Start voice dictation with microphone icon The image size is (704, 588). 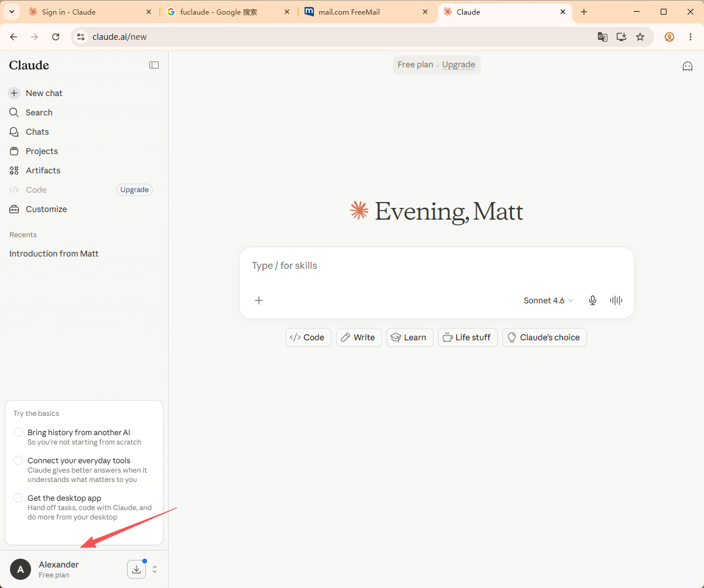[x=593, y=300]
